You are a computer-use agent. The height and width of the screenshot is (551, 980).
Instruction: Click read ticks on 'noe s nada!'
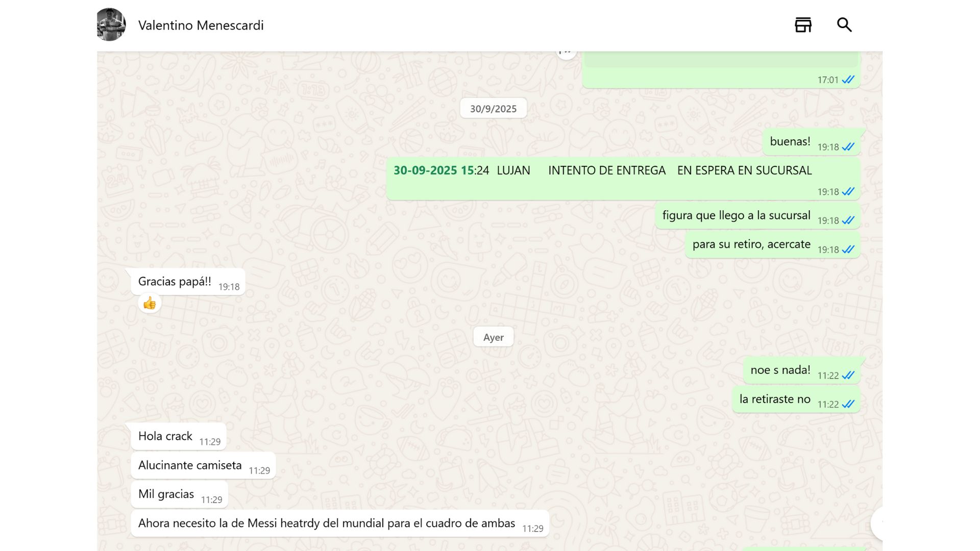click(848, 375)
